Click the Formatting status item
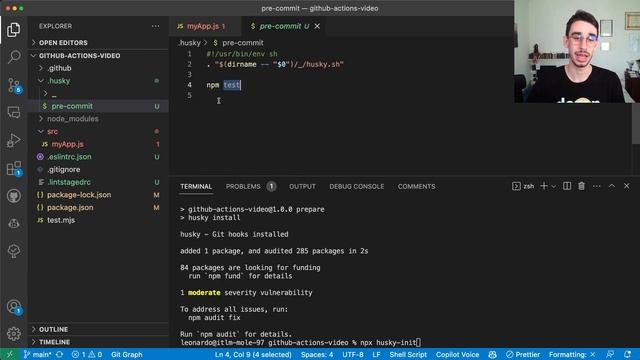 pyautogui.click(x=572, y=354)
